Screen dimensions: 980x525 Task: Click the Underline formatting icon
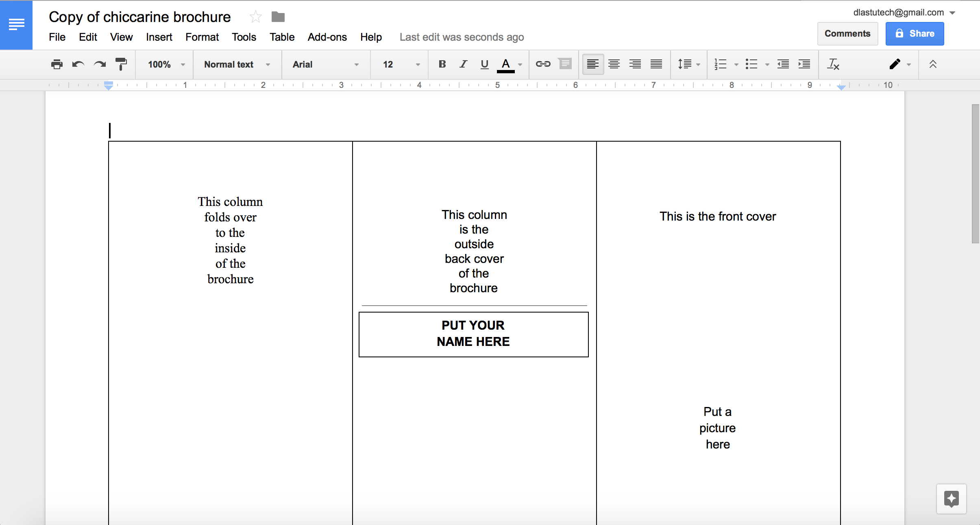click(x=484, y=64)
